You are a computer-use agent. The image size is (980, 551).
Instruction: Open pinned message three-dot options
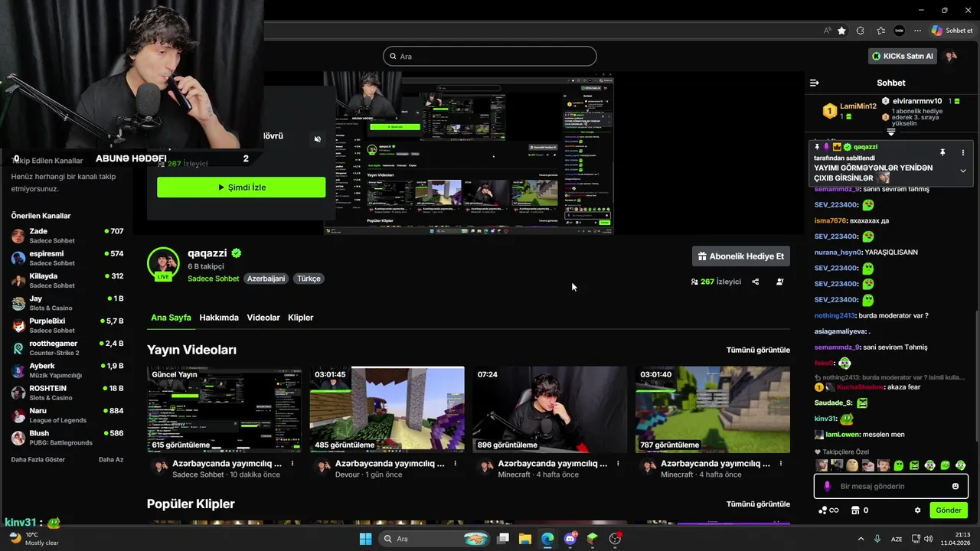pos(962,152)
